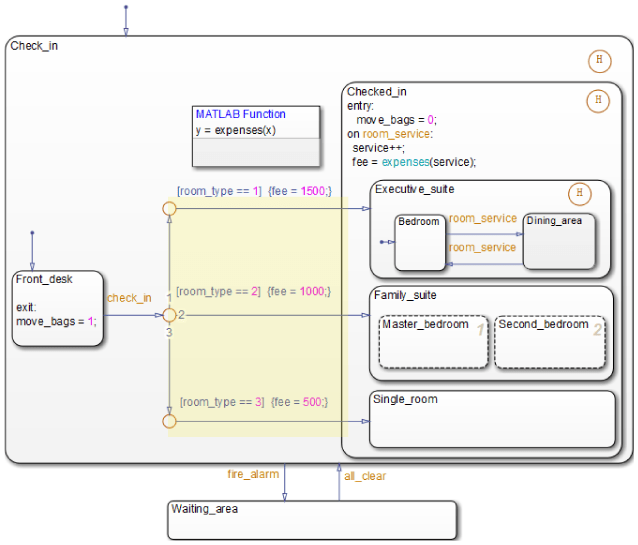Click the Checked_in state name label

tap(377, 92)
